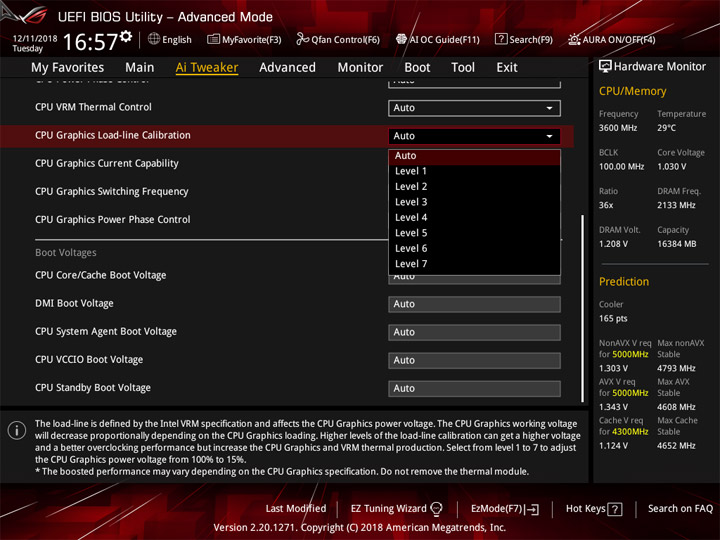Click the EzMode exit arrow icon
This screenshot has height=540, width=720.
[533, 509]
